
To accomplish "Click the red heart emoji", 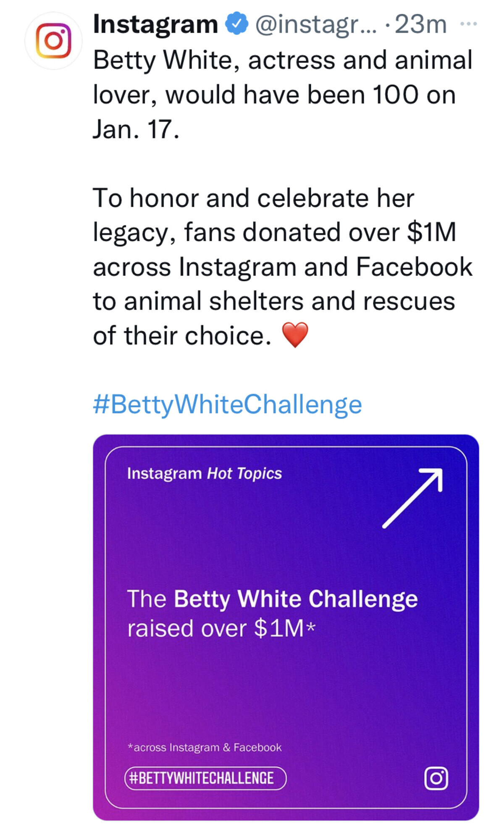I will tap(295, 335).
